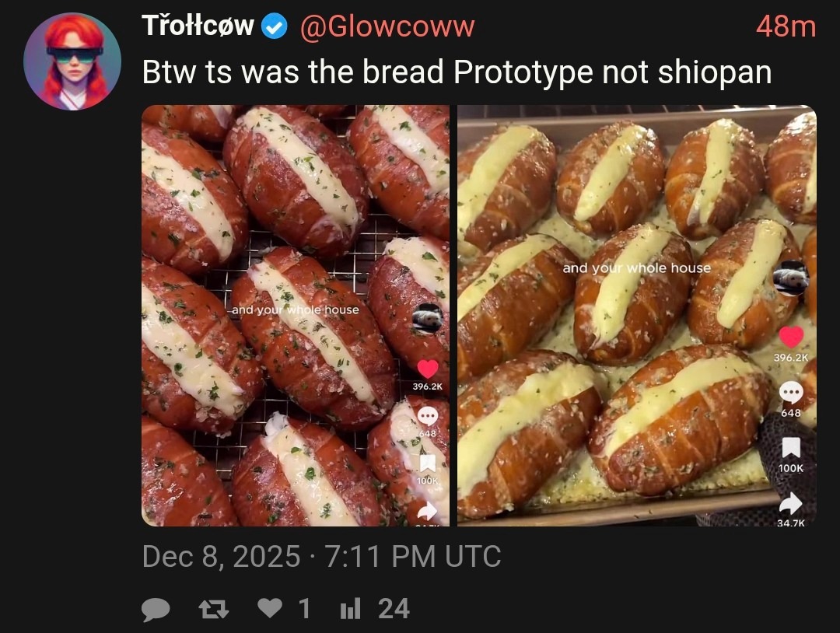Click the retweet arrows icon
This screenshot has width=840, height=633.
click(214, 609)
